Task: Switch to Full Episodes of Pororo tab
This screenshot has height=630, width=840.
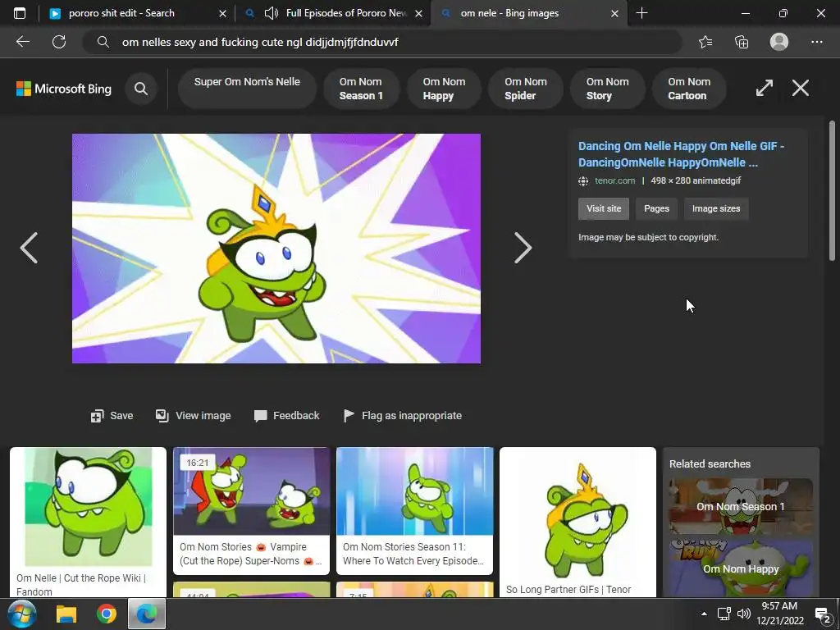Action: pyautogui.click(x=335, y=13)
